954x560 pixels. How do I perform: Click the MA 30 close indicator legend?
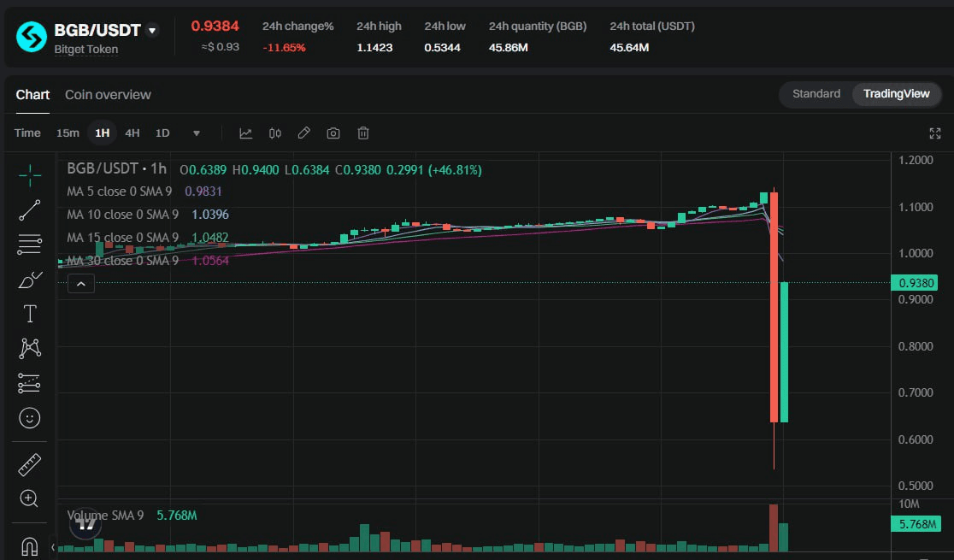122,261
